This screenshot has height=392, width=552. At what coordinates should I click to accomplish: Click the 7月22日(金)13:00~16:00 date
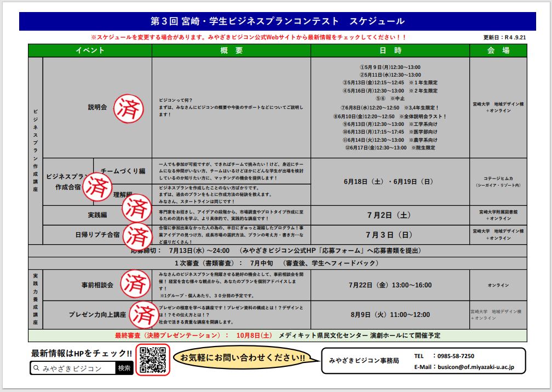[x=390, y=285]
